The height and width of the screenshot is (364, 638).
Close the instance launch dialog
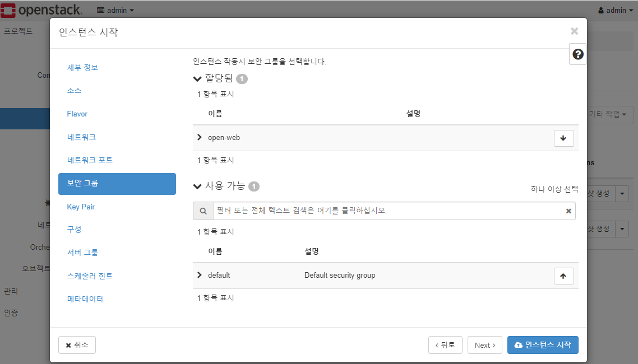point(574,31)
